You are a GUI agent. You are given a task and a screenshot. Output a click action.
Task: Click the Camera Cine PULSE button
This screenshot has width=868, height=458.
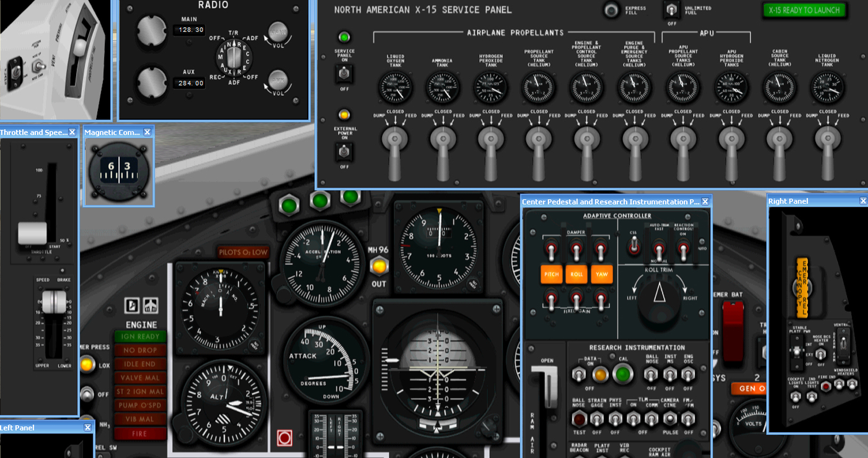(670, 420)
